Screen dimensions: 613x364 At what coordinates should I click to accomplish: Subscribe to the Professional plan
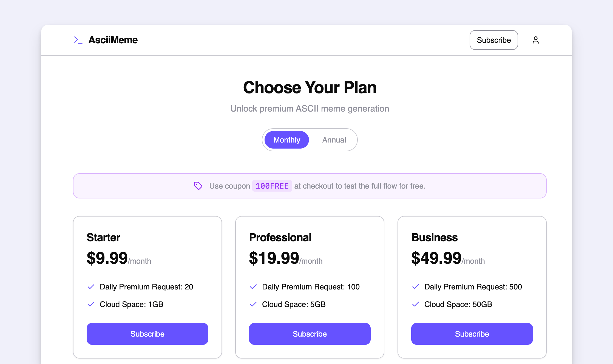click(x=310, y=334)
